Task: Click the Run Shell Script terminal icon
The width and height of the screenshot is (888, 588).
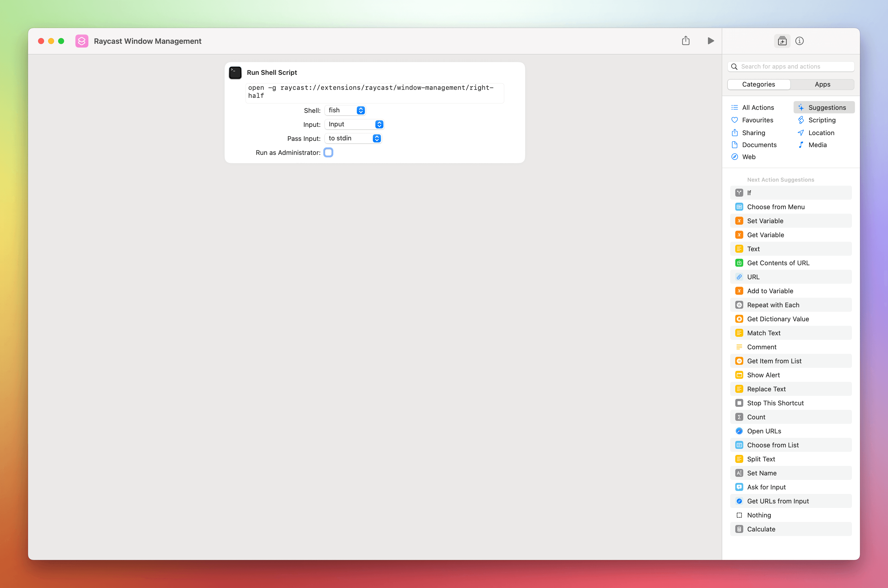Action: pyautogui.click(x=235, y=72)
